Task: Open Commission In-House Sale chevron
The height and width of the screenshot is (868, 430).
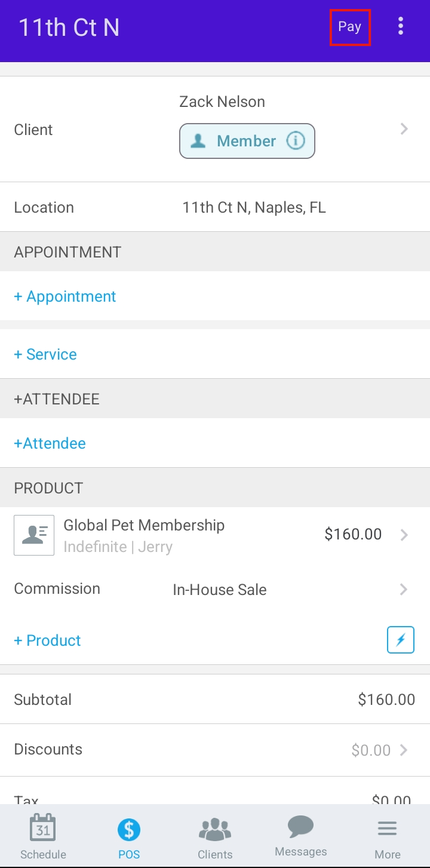Action: [404, 590]
